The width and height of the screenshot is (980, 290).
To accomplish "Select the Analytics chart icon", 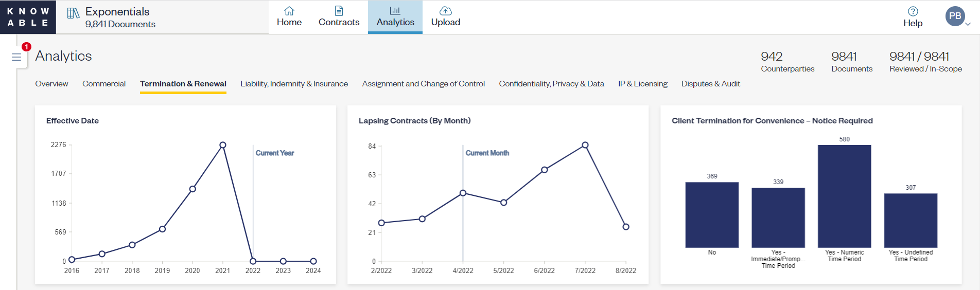I will [395, 11].
